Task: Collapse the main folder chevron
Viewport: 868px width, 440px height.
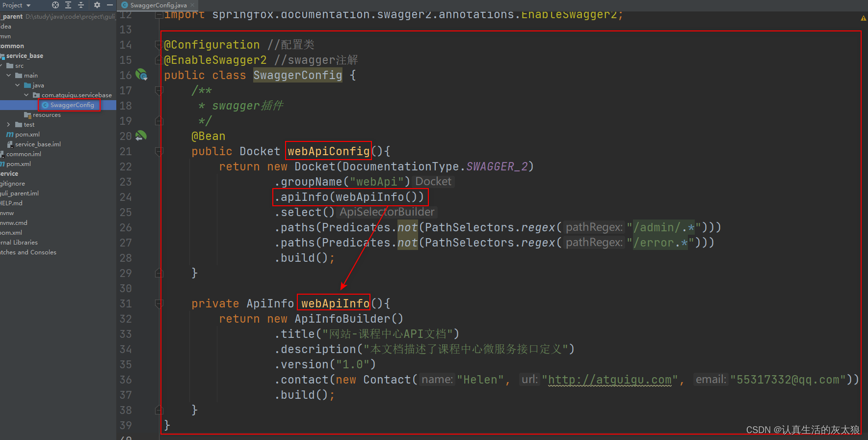Action: (x=9, y=75)
